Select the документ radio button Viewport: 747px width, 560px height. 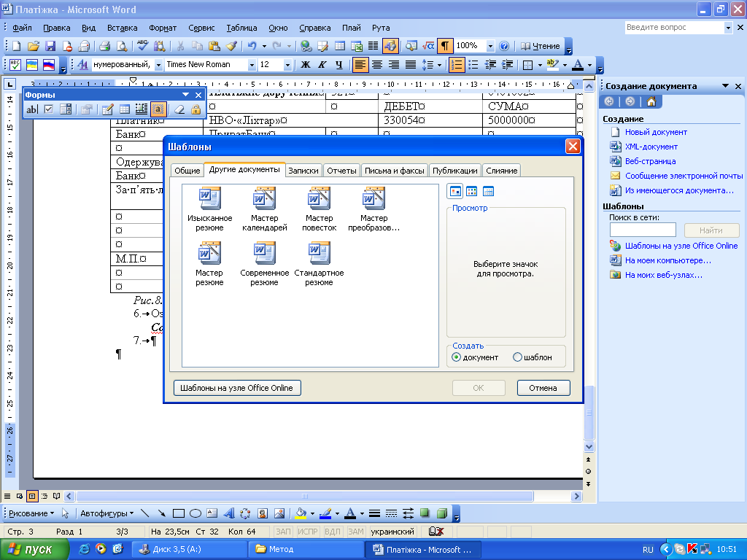pyautogui.click(x=457, y=357)
